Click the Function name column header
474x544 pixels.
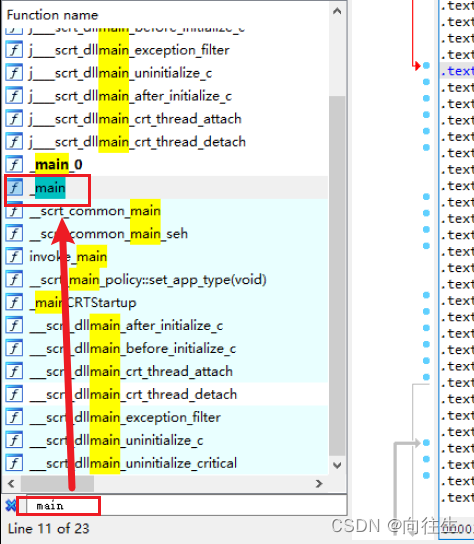[x=52, y=15]
